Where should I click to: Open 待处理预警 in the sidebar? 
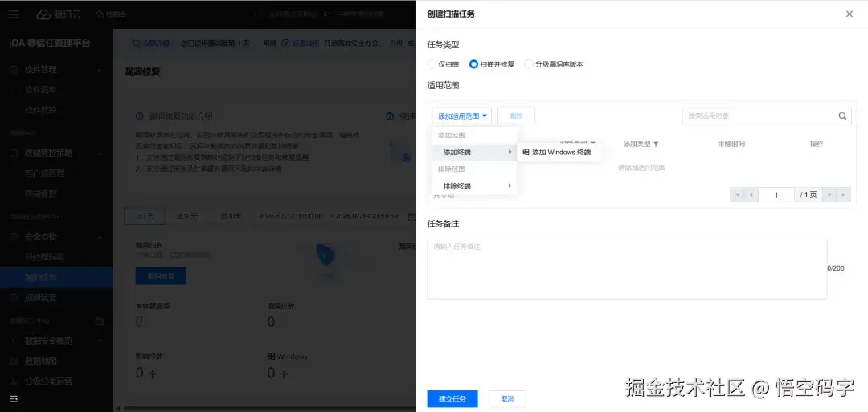[44, 257]
